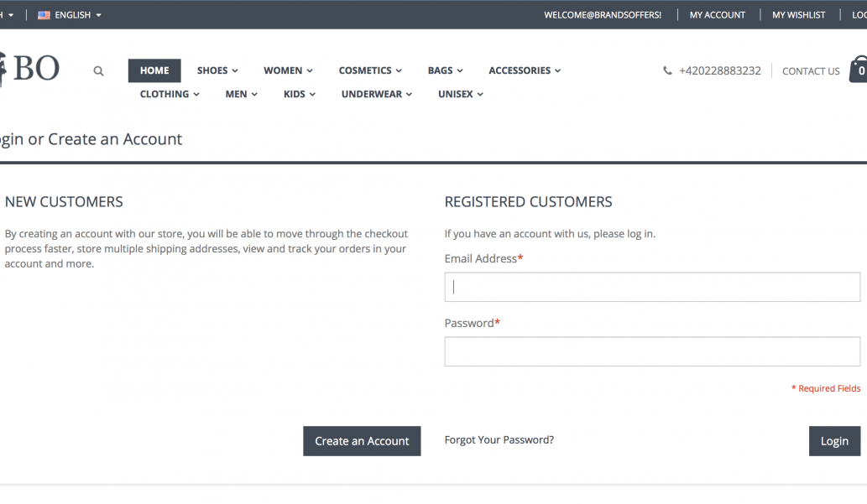The image size is (867, 504).
Task: Click the Login button
Action: click(834, 441)
